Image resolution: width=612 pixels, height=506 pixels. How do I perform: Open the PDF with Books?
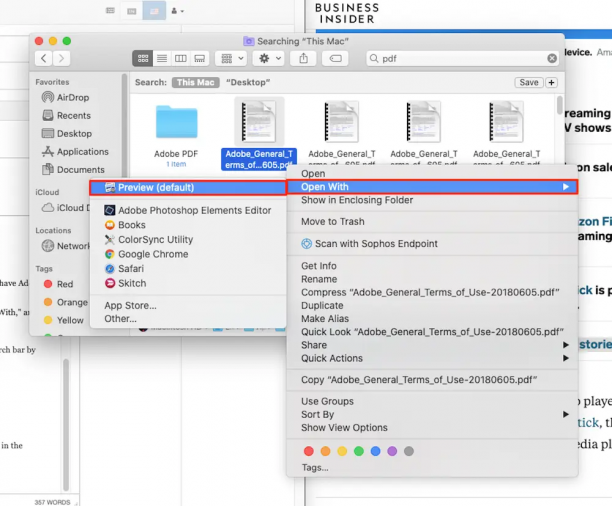coord(188,225)
